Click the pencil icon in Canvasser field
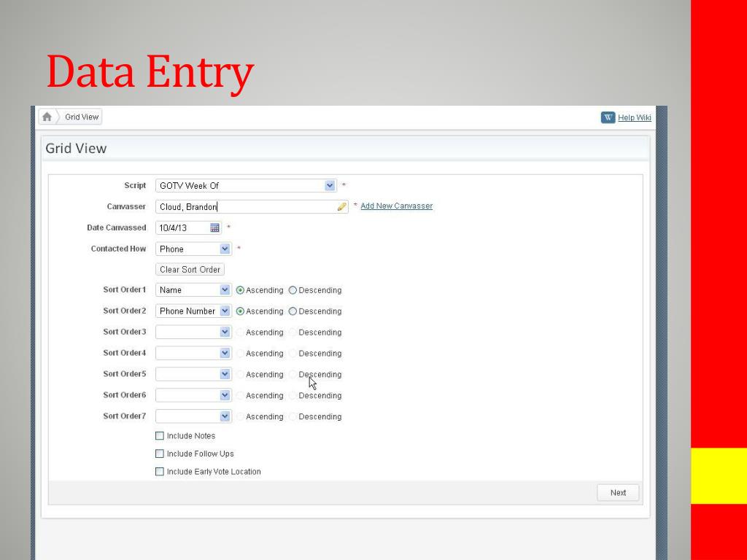Viewport: 747px width, 560px height. pyautogui.click(x=341, y=206)
